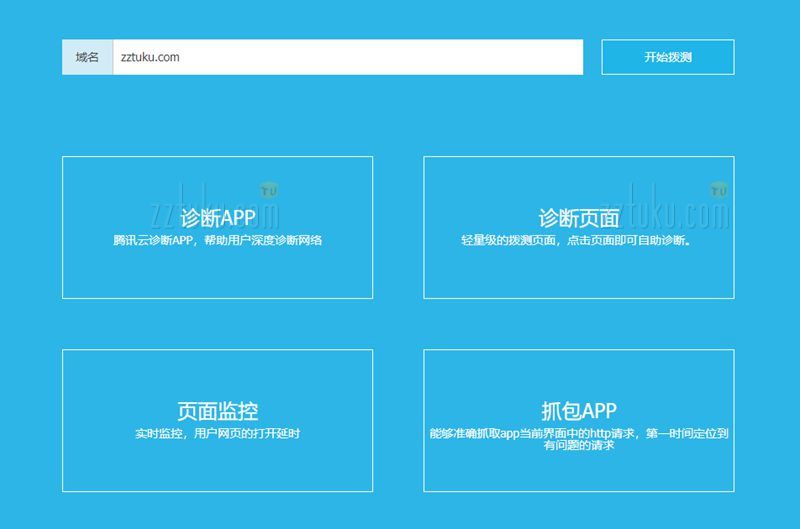Click the green TU badge in 诊断页面 card
The width and height of the screenshot is (800, 529).
pos(718,189)
